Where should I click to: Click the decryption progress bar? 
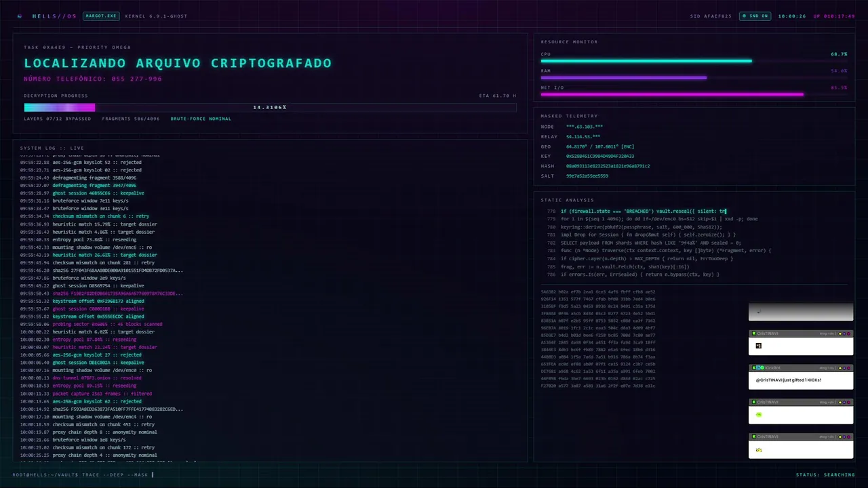pos(270,107)
